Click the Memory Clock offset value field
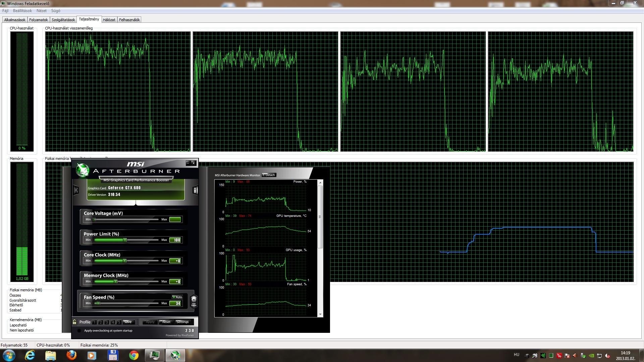Image resolution: width=644 pixels, height=362 pixels. point(175,282)
